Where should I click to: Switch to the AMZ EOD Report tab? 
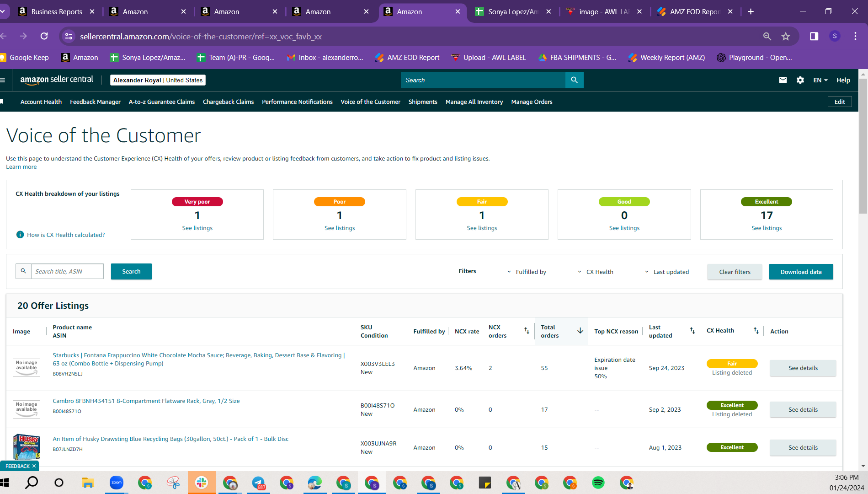695,11
